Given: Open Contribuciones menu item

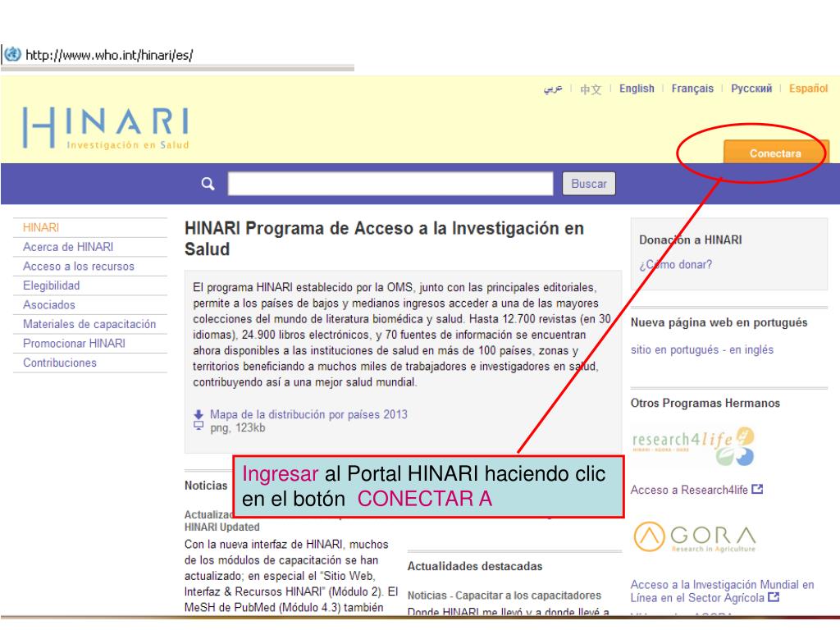Looking at the screenshot, I should (60, 363).
